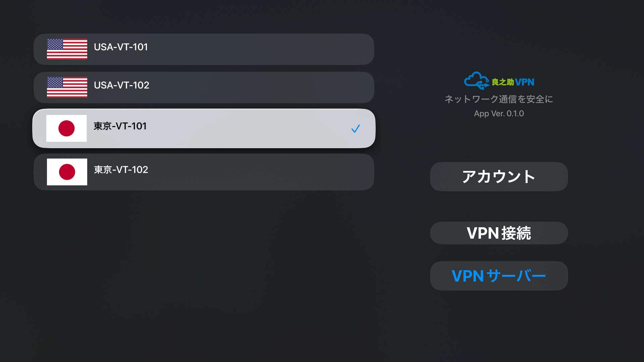Open the アカウント section
This screenshot has height=362, width=644.
tap(499, 177)
